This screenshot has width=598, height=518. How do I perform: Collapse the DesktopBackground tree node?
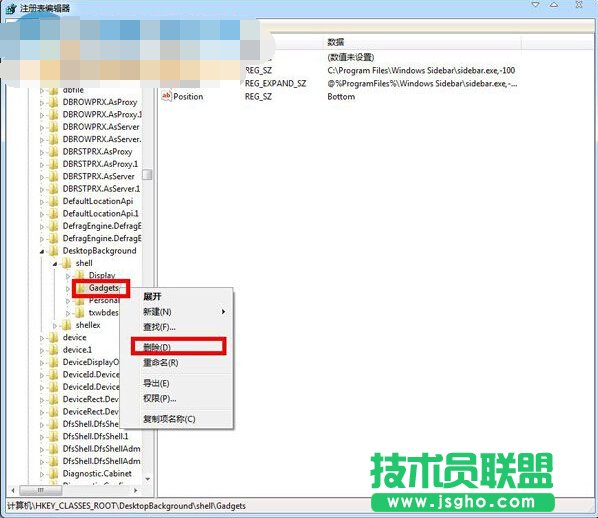[x=42, y=251]
